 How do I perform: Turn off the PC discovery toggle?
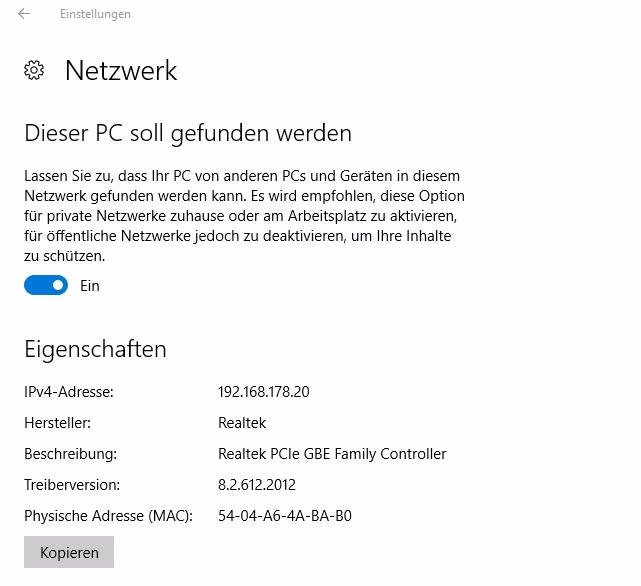(46, 285)
